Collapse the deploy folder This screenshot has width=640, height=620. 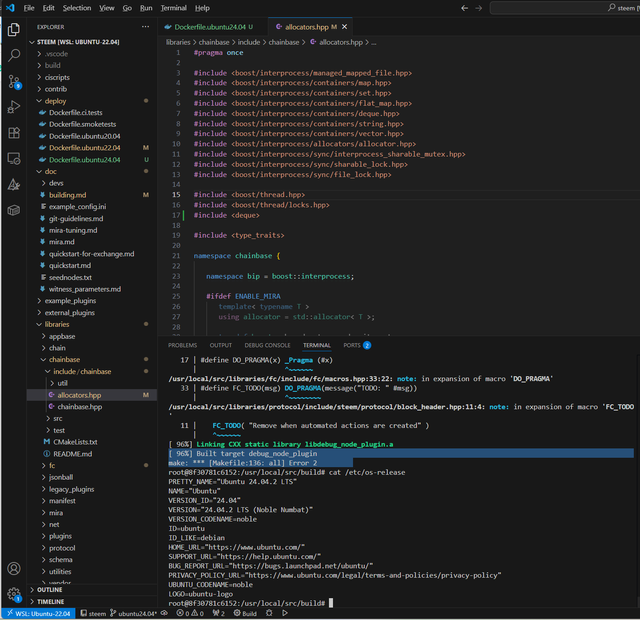pyautogui.click(x=55, y=101)
